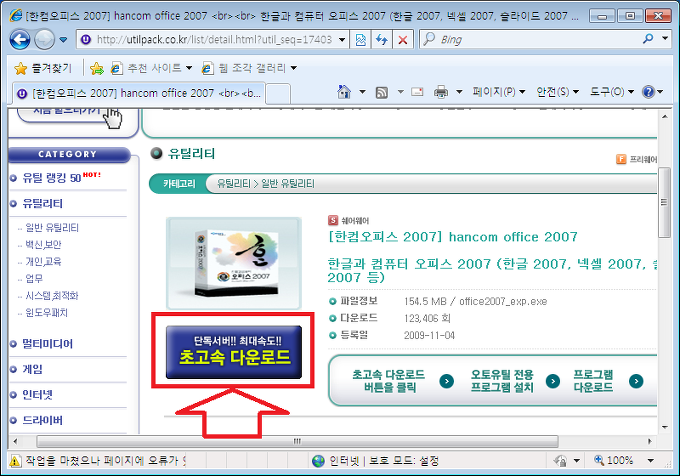Click the Print icon
The width and height of the screenshot is (680, 476).
[441, 92]
